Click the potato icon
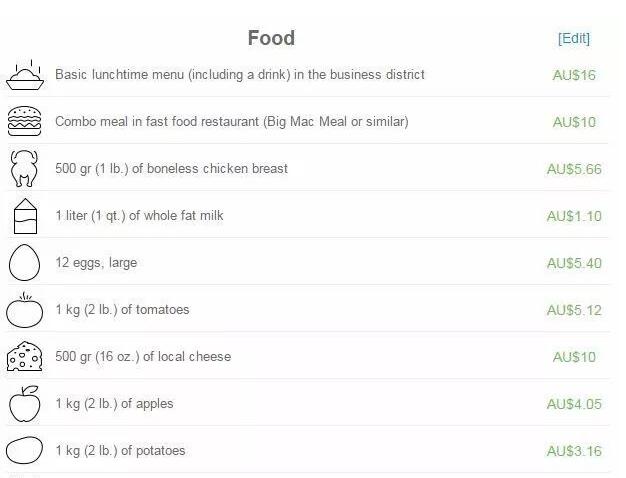The height and width of the screenshot is (478, 626). (x=25, y=451)
